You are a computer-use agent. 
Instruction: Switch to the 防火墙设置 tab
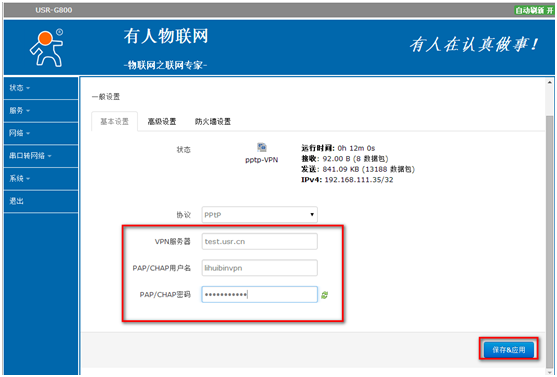pyautogui.click(x=213, y=122)
